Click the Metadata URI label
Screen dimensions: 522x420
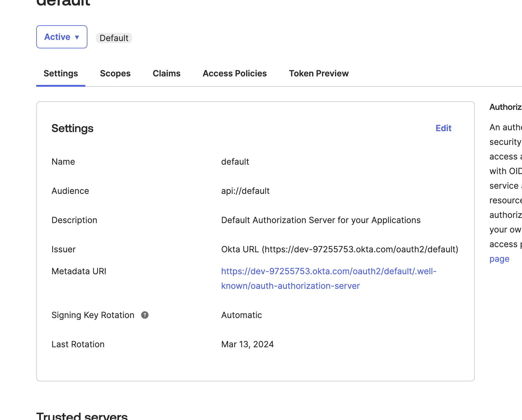point(79,271)
